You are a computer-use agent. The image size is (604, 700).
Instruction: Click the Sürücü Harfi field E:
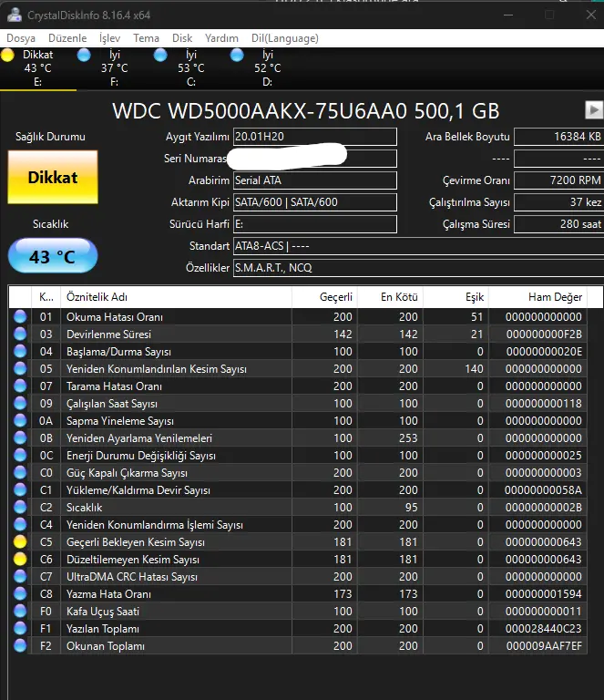315,224
